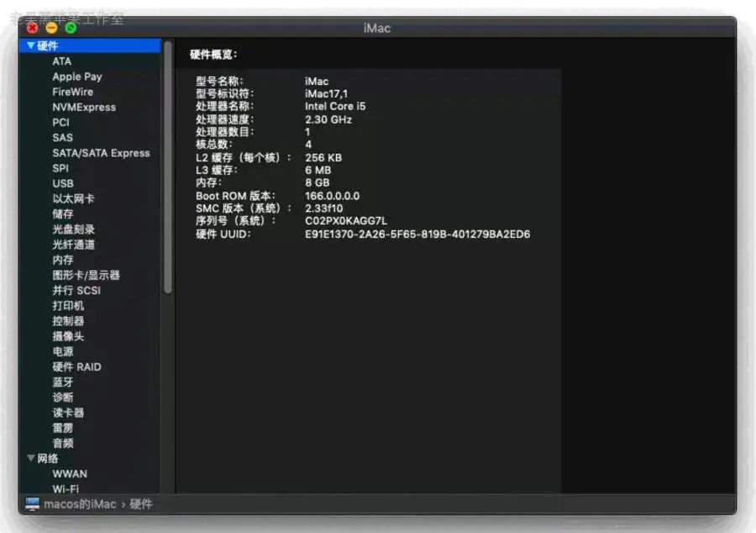Screen dimensions: 756x533
Task: Select PCI in the sidebar
Action: tap(60, 123)
